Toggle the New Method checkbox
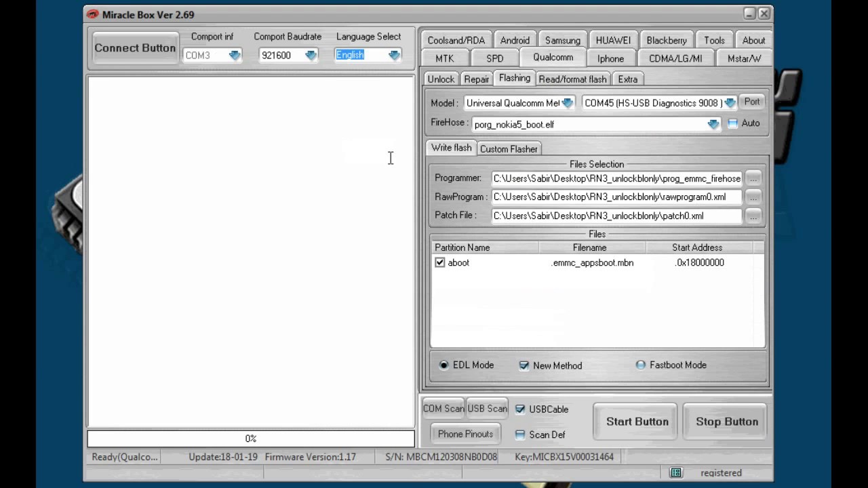 [x=524, y=365]
